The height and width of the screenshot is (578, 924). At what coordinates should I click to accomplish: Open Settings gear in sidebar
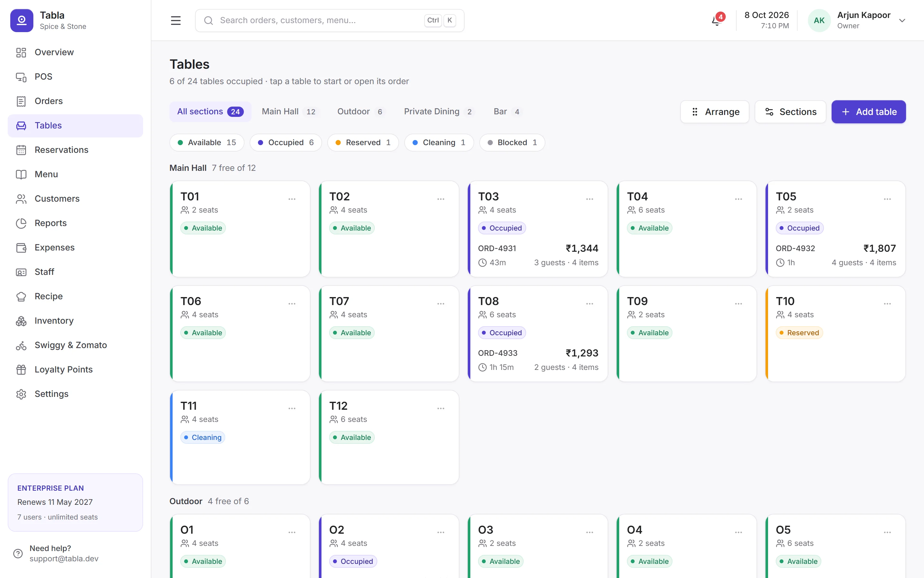click(x=75, y=394)
